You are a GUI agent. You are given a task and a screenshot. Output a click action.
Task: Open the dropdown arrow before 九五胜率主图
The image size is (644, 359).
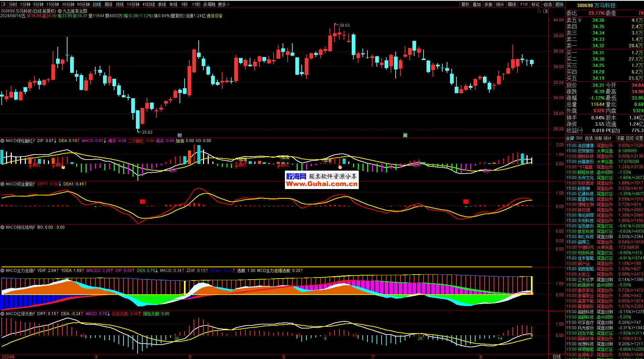(x=60, y=11)
